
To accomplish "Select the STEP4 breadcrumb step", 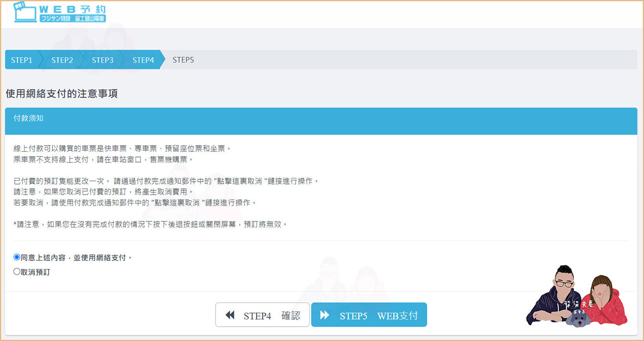I will [x=143, y=60].
